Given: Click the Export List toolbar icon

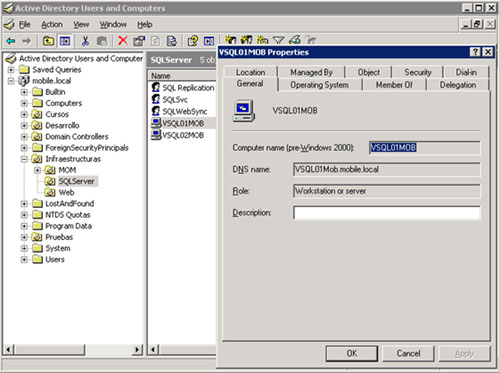Looking at the screenshot, I should click(172, 41).
